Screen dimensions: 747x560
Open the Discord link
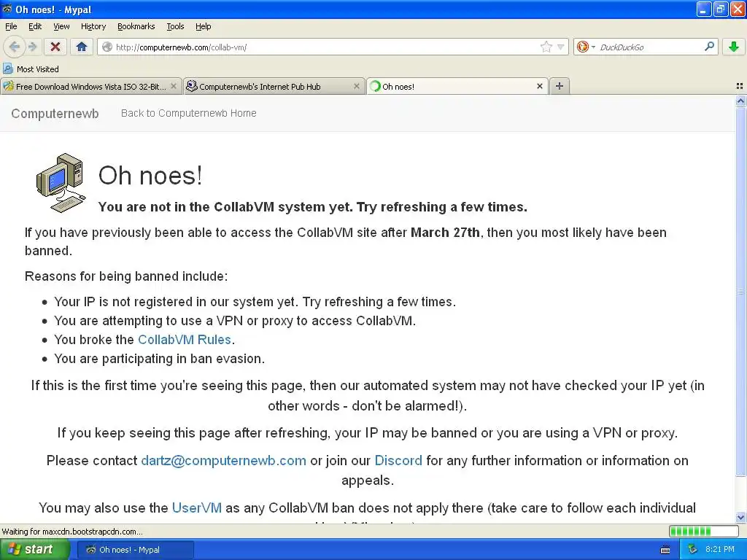398,461
